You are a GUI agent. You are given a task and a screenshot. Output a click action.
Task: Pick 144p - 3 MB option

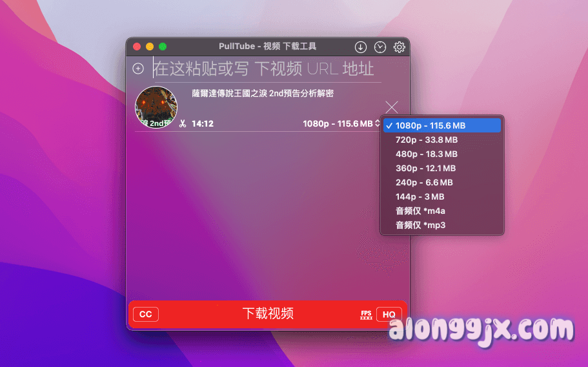(442, 196)
